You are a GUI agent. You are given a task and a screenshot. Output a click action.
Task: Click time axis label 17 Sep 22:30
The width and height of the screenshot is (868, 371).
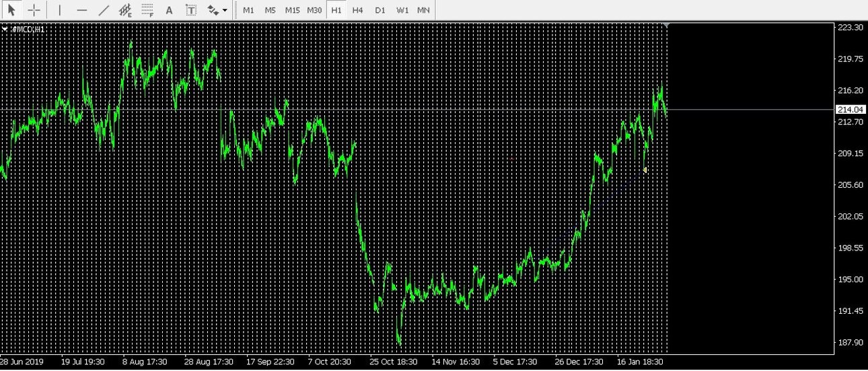coord(270,362)
